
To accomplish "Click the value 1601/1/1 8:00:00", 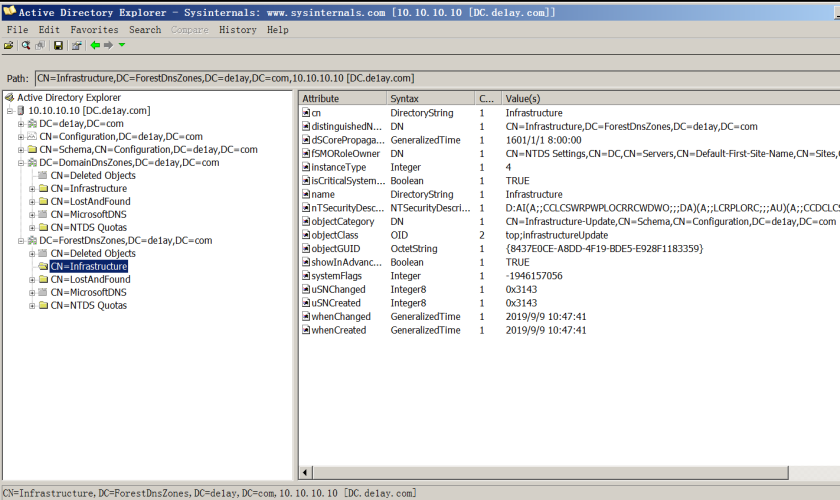I will coord(543,140).
